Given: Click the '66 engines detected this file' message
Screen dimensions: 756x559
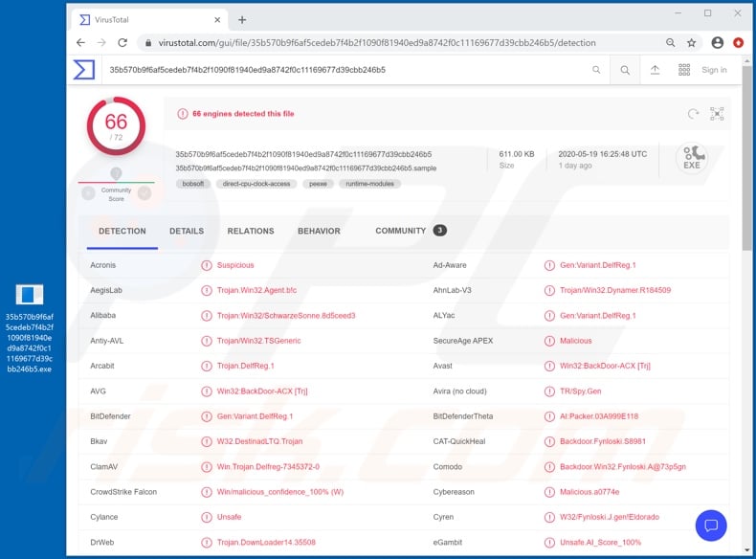Looking at the screenshot, I should point(243,114).
